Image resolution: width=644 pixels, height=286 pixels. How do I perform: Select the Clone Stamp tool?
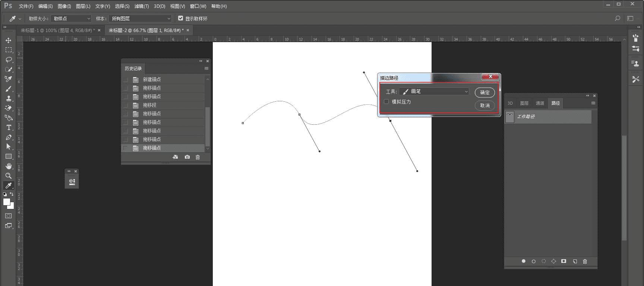[x=9, y=98]
